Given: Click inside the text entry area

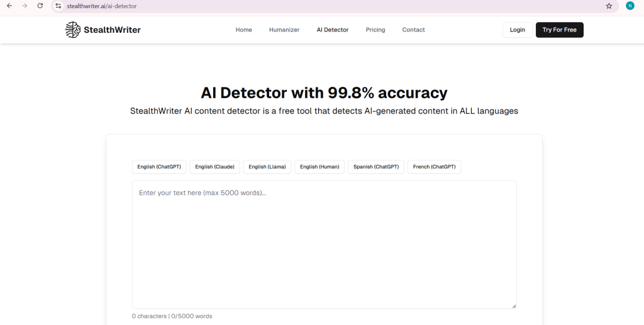Looking at the screenshot, I should point(324,246).
